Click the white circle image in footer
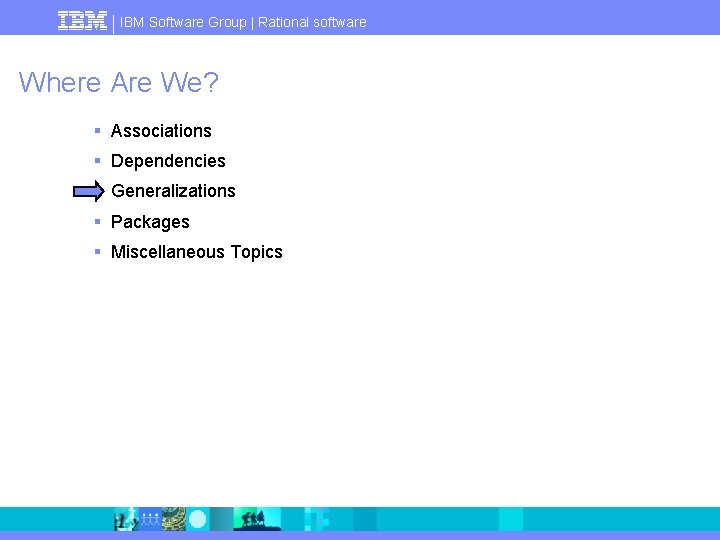 198,519
